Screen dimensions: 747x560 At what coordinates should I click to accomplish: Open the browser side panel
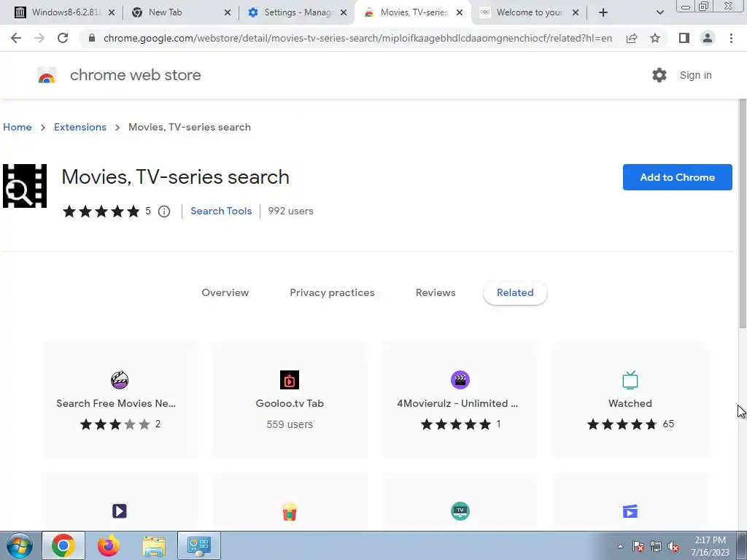click(x=684, y=38)
